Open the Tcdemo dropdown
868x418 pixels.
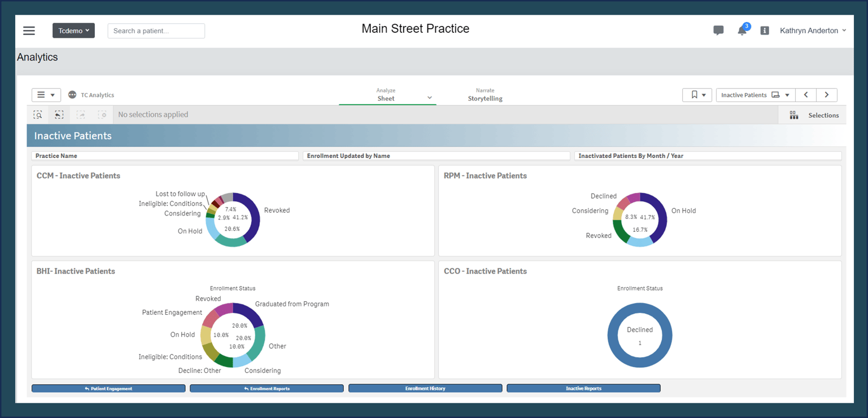point(73,30)
